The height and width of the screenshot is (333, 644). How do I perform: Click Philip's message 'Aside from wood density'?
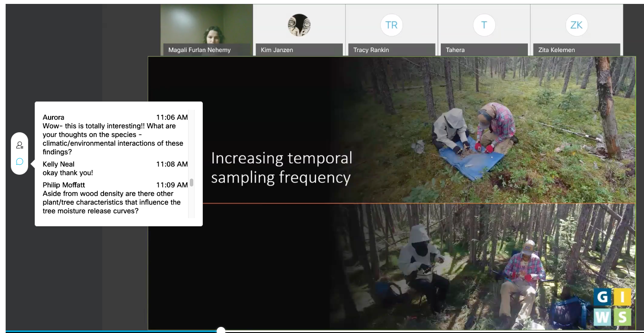(111, 202)
